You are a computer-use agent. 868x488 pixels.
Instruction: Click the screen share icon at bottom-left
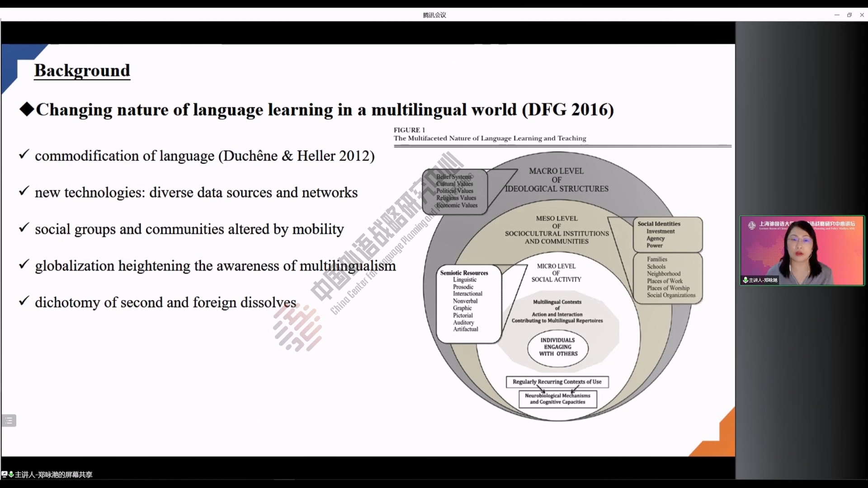tap(5, 474)
